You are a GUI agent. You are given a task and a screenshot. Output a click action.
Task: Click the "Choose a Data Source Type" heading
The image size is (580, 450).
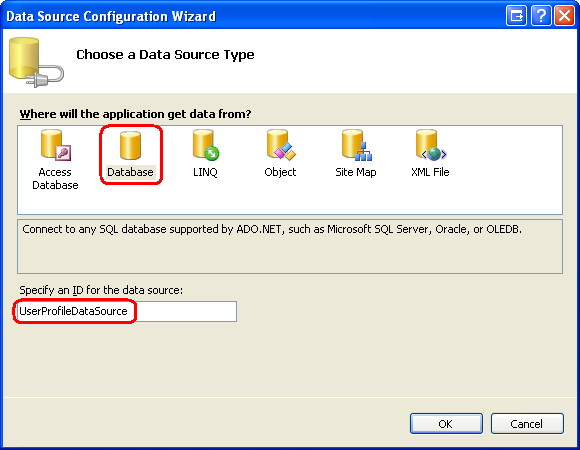[x=165, y=55]
